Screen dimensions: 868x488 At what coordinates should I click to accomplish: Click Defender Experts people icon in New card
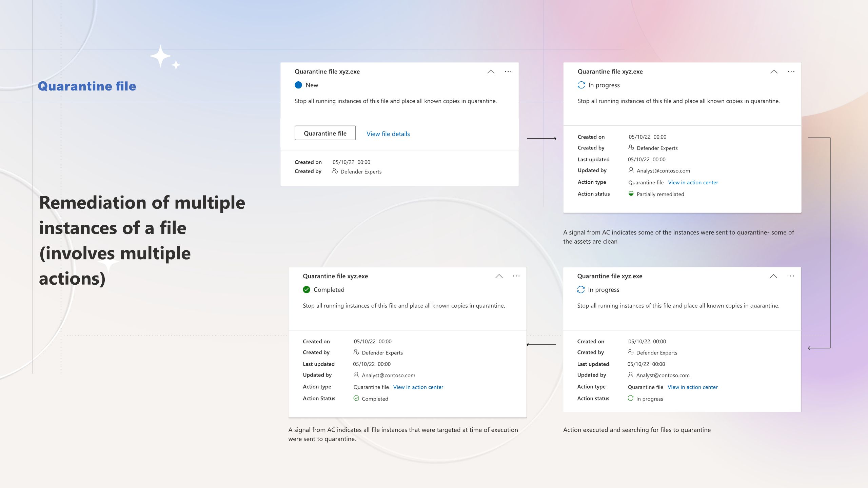pyautogui.click(x=335, y=171)
